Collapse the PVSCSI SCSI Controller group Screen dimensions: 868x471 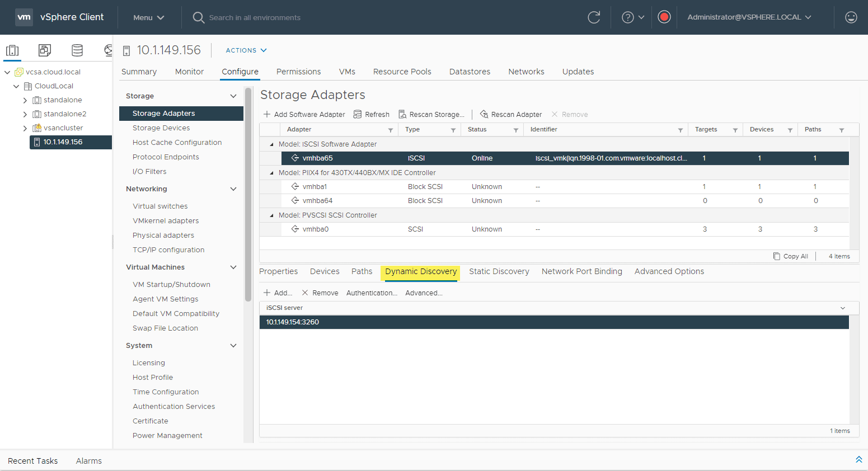click(x=270, y=215)
